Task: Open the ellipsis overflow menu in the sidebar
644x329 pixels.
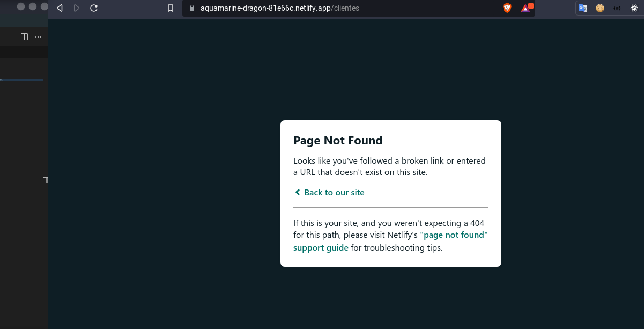Action: point(38,36)
